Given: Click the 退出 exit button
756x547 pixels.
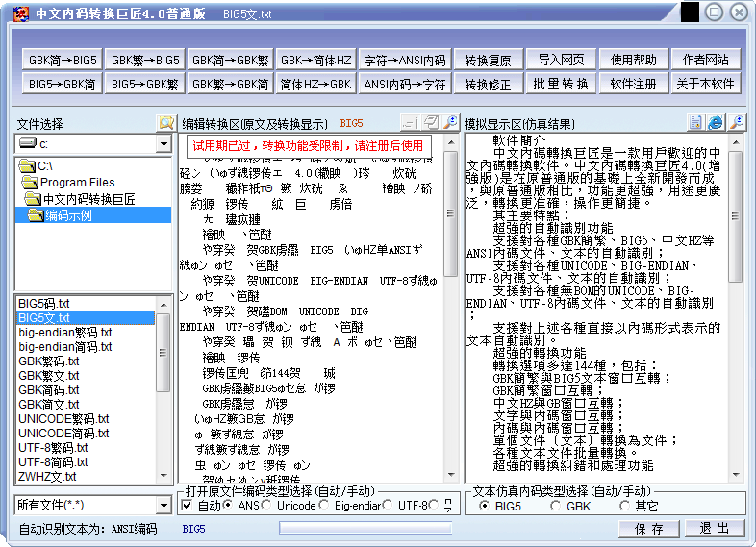Looking at the screenshot, I should [x=714, y=528].
